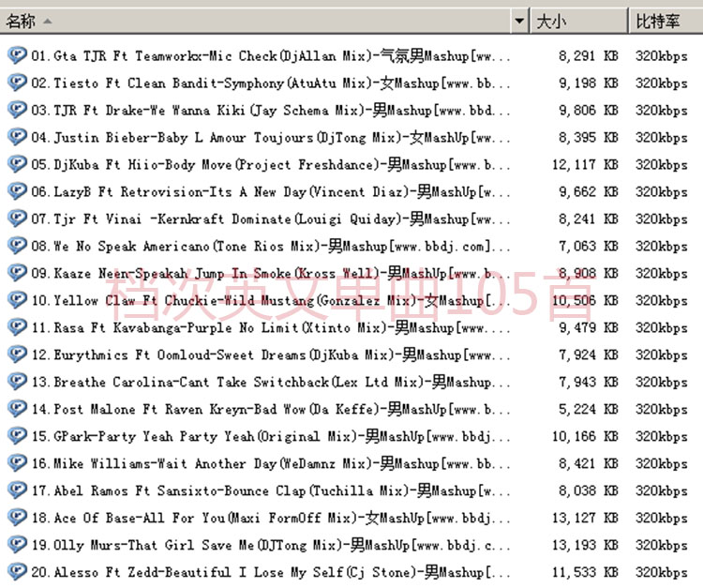Screen dimensions: 703x588
Task: Select file name 04.Justin Bieber-Baby L Amour Toujours
Action: click(x=270, y=138)
